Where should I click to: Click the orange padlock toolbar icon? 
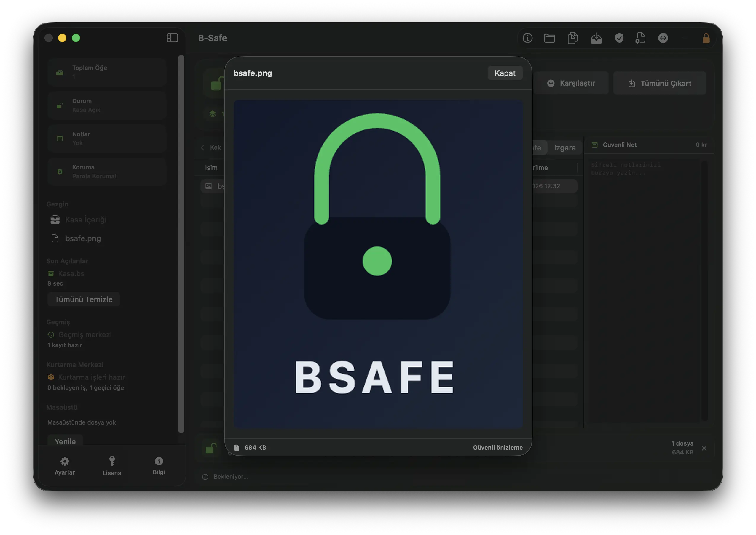706,38
